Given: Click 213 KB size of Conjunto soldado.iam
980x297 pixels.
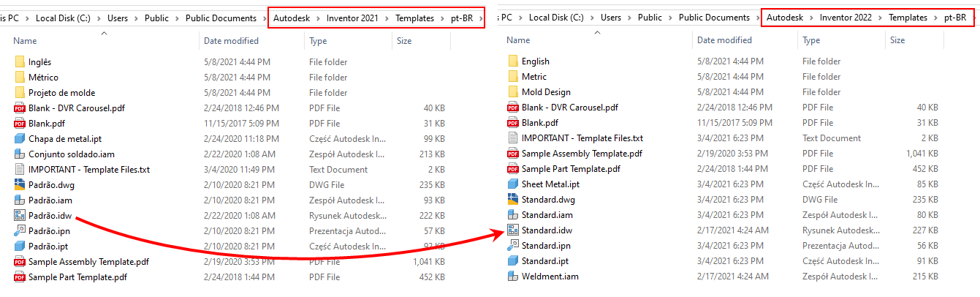Looking at the screenshot, I should [x=431, y=154].
